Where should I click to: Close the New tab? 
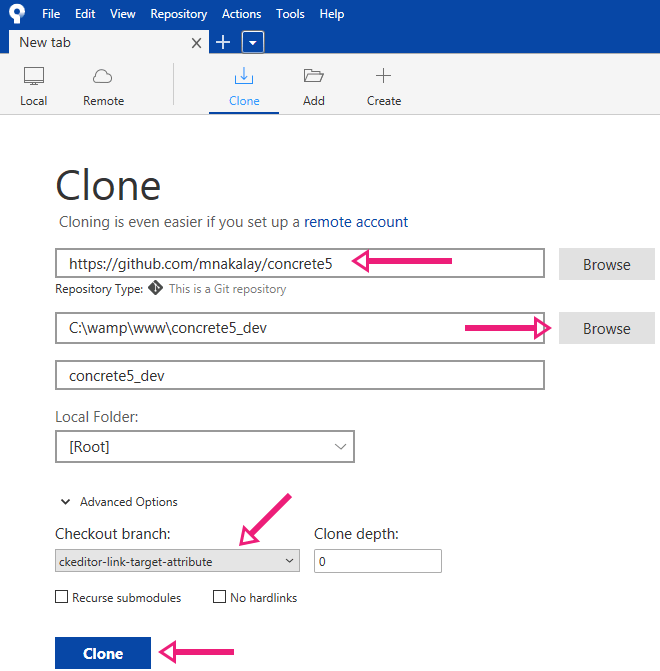(196, 43)
